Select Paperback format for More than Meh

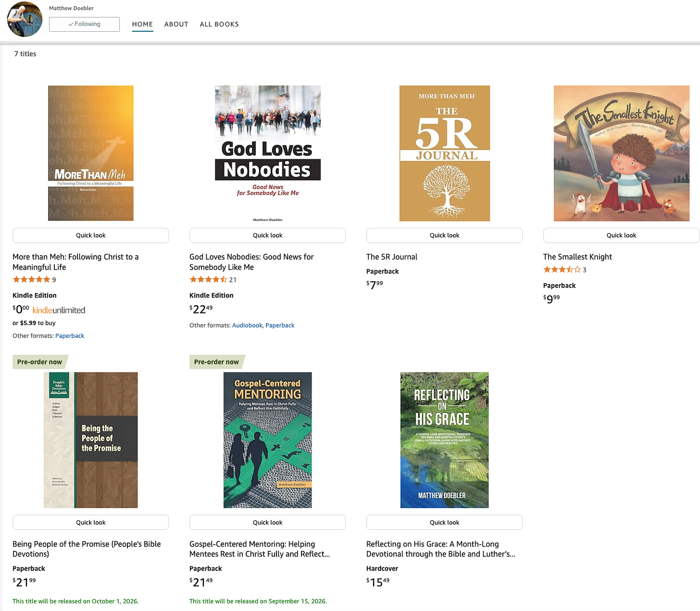(70, 336)
